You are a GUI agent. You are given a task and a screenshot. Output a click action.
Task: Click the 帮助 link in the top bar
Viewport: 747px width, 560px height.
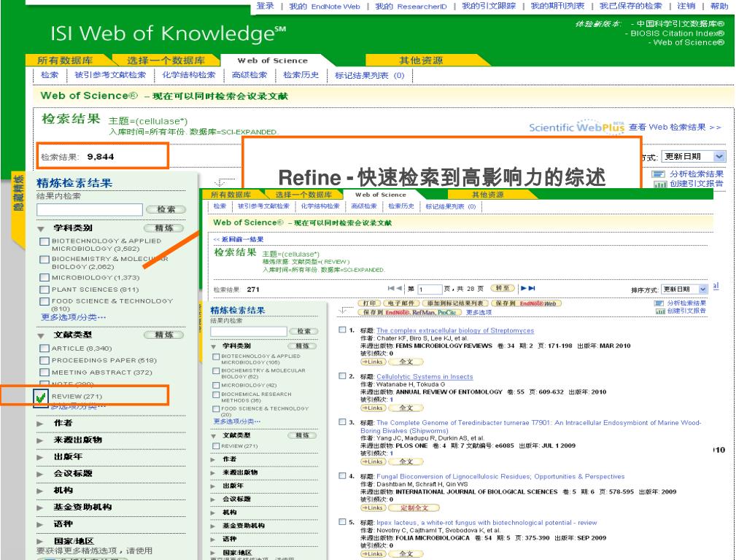(x=719, y=6)
